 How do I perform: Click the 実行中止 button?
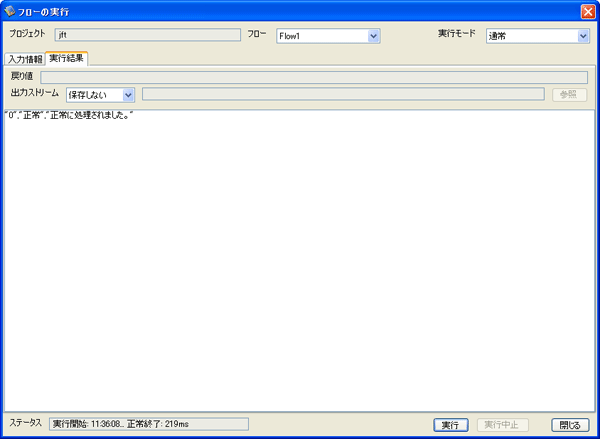pos(502,425)
